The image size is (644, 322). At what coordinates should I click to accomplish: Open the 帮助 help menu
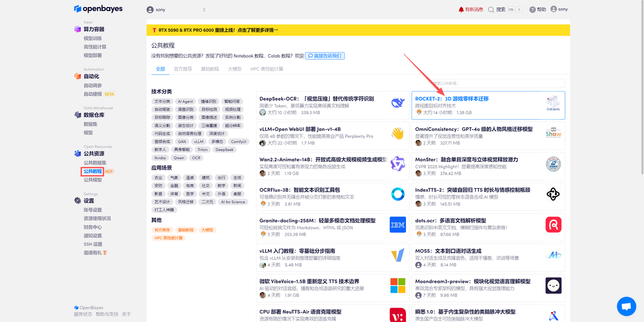point(537,10)
